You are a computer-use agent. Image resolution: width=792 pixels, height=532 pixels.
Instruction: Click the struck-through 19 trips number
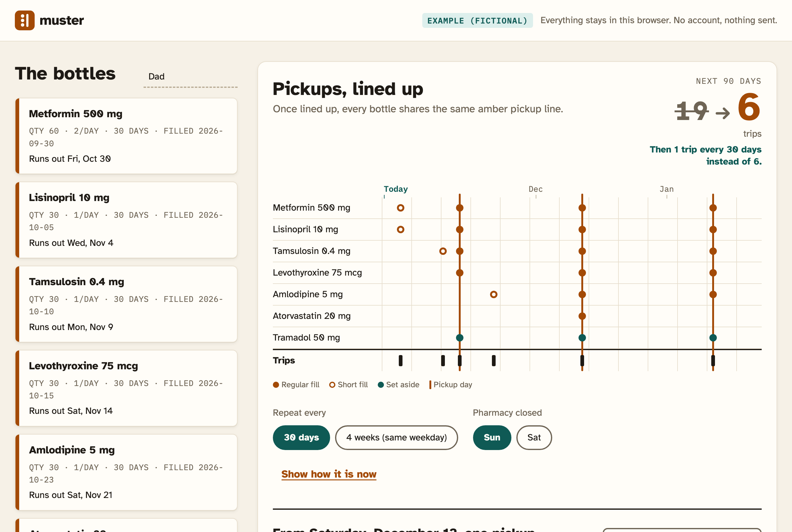pyautogui.click(x=692, y=111)
